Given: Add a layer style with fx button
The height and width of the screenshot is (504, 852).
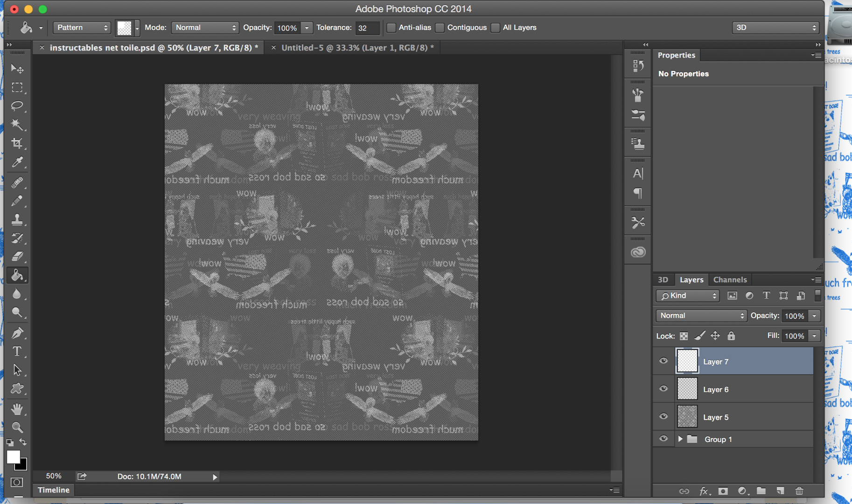Looking at the screenshot, I should [705, 491].
